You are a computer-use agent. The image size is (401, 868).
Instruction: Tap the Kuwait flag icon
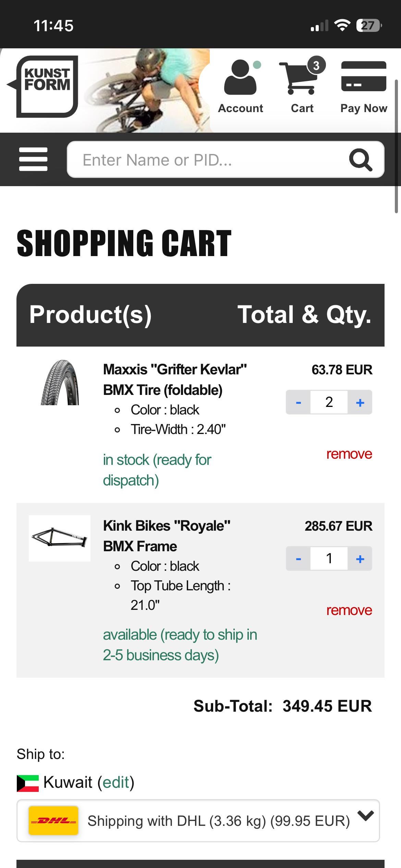tap(28, 783)
